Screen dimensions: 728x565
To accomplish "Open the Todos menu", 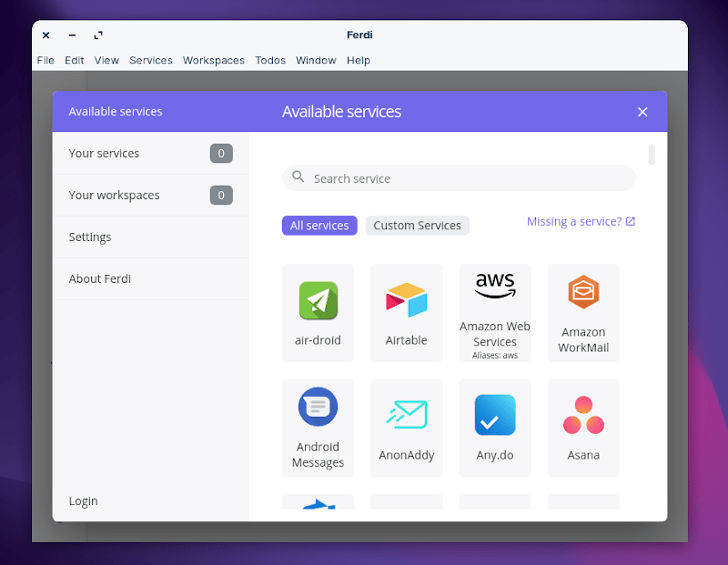I will tap(270, 60).
